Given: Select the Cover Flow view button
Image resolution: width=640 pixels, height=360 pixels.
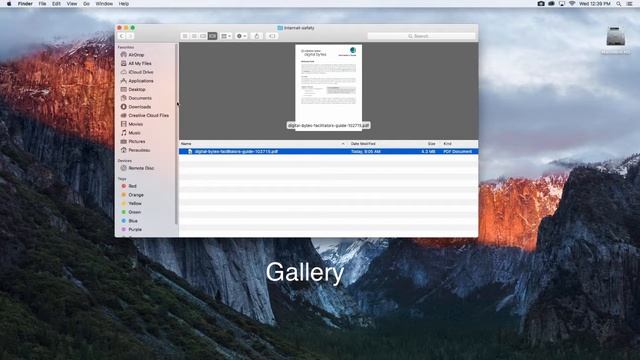Looking at the screenshot, I should click(212, 36).
